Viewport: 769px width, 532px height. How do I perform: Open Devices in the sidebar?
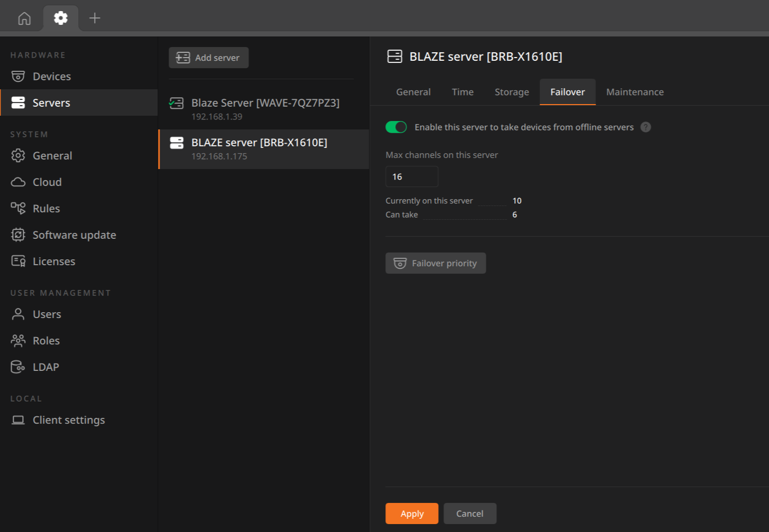point(79,76)
